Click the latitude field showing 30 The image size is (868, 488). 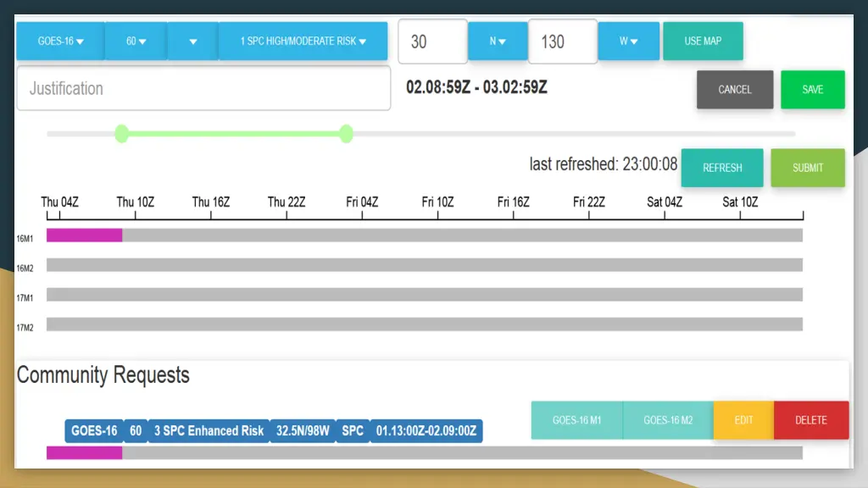click(433, 42)
